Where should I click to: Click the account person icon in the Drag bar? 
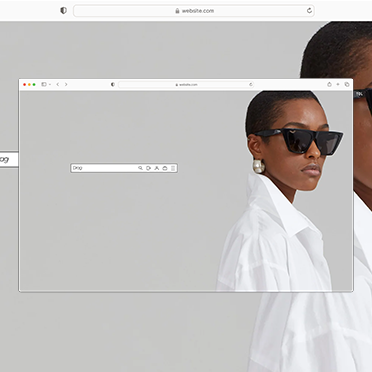[157, 168]
